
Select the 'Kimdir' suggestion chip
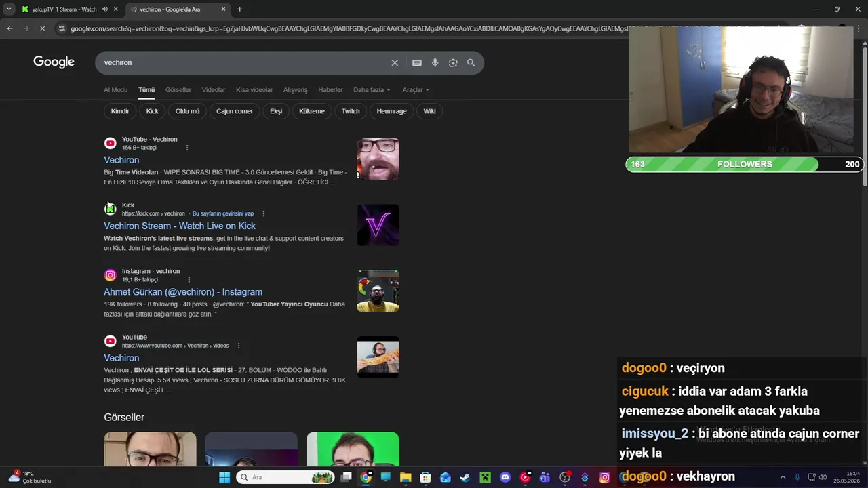click(x=120, y=111)
